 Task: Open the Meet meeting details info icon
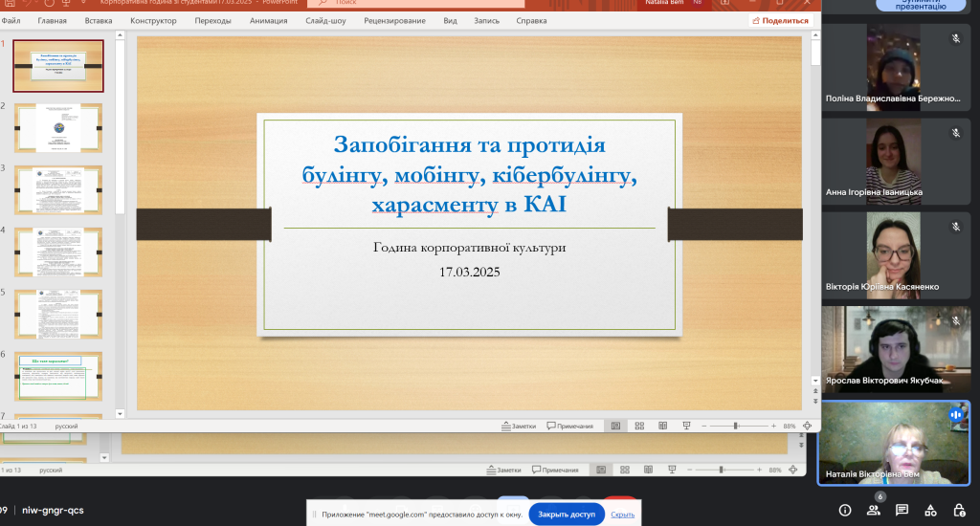pos(844,510)
